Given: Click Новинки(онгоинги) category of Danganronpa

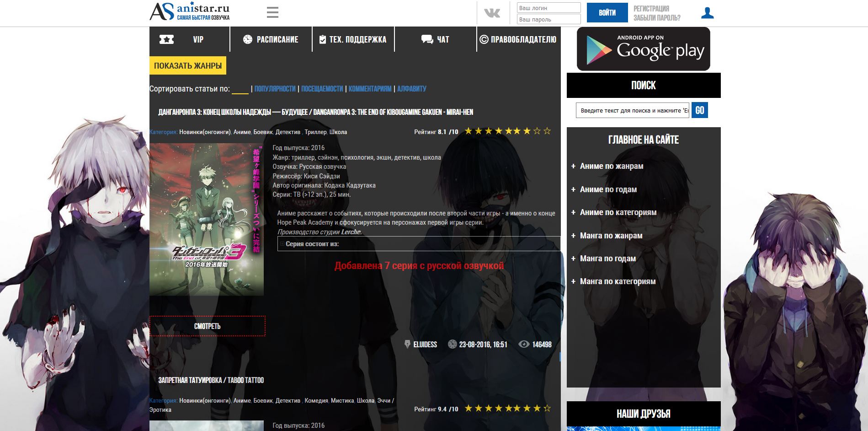Looking at the screenshot, I should point(205,132).
